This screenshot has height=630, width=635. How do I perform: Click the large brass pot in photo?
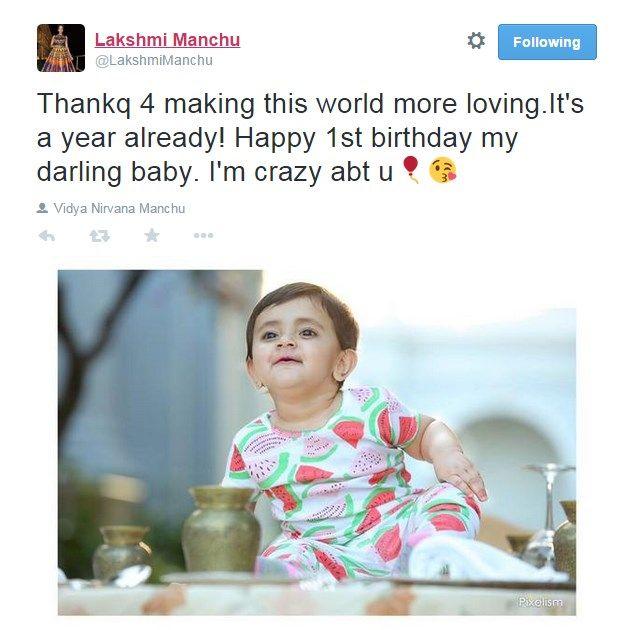(222, 528)
